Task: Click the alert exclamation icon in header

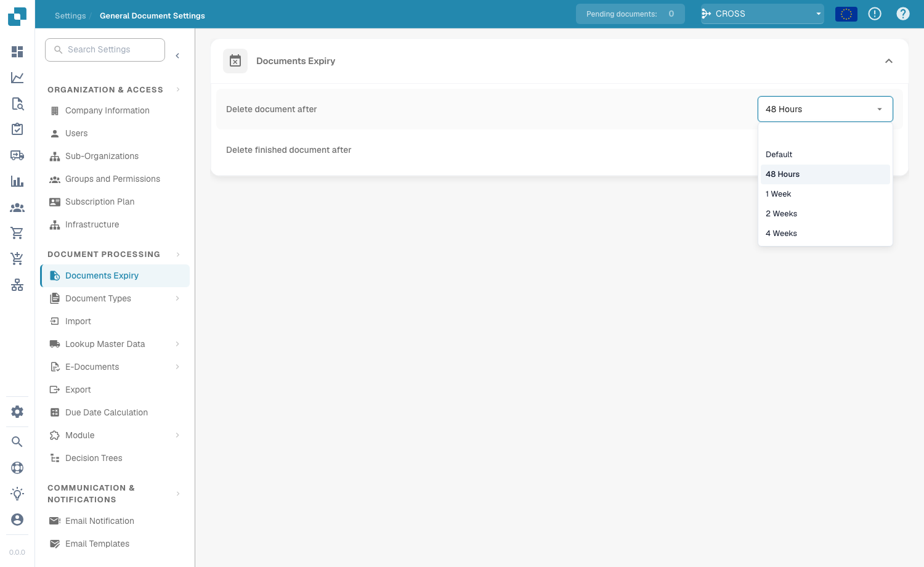Action: (x=875, y=14)
